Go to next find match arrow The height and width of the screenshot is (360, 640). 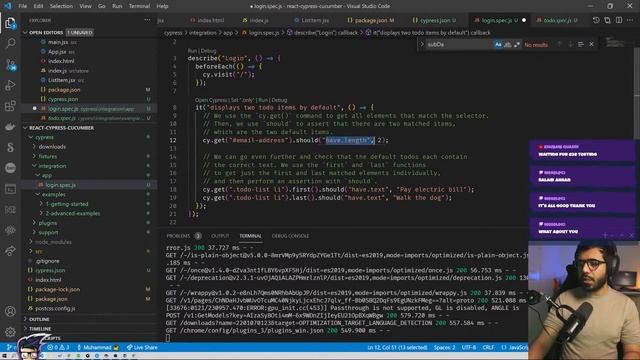[570, 44]
